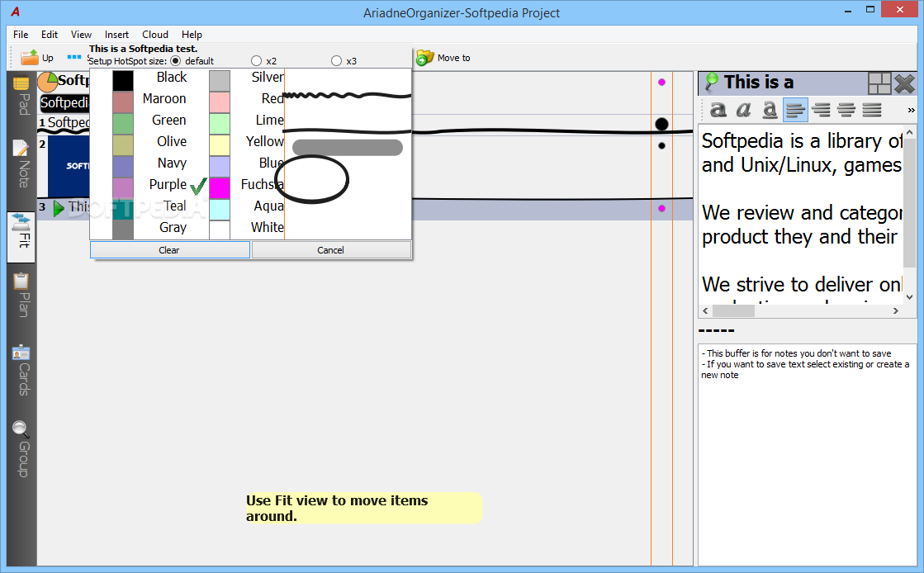Click the underline text formatting icon
This screenshot has height=573, width=924.
770,110
